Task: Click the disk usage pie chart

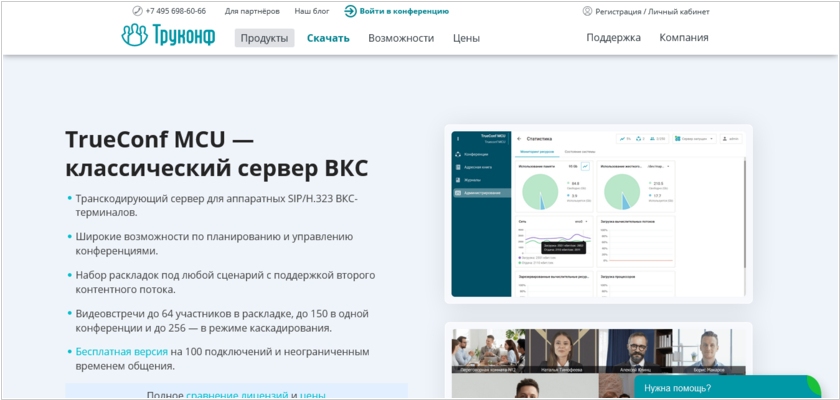Action: [x=622, y=192]
